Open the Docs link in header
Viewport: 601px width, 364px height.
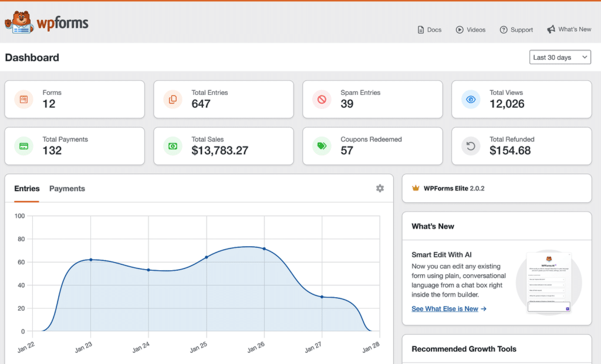click(x=429, y=29)
